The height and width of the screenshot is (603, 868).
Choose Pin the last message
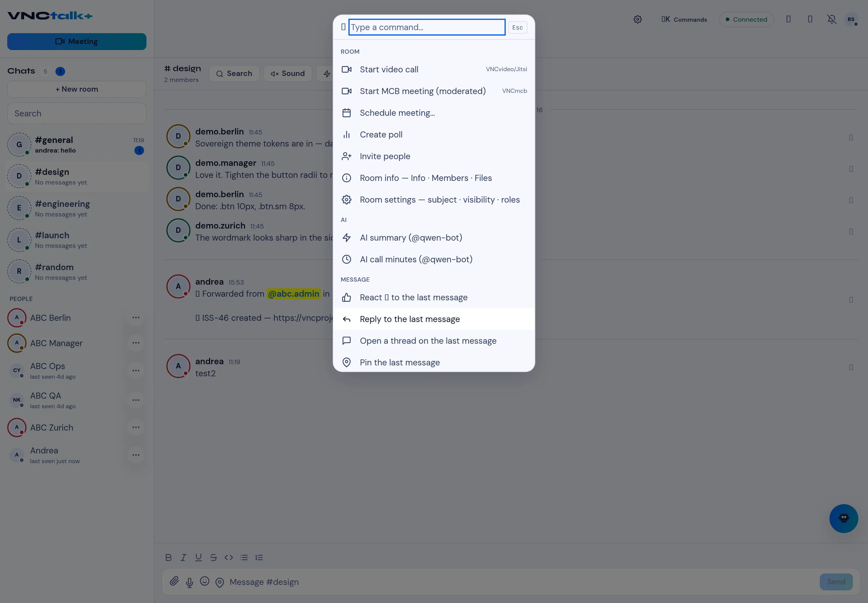tap(434, 363)
